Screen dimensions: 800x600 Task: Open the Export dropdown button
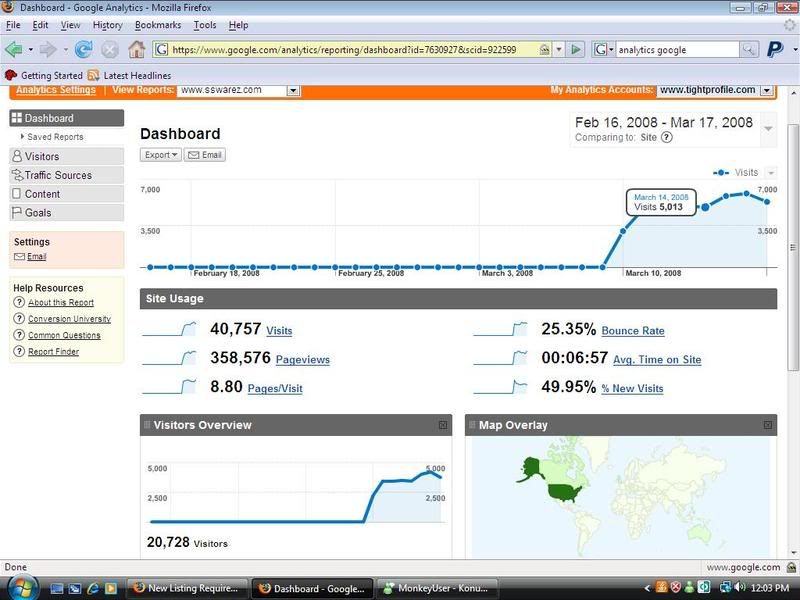pyautogui.click(x=160, y=155)
